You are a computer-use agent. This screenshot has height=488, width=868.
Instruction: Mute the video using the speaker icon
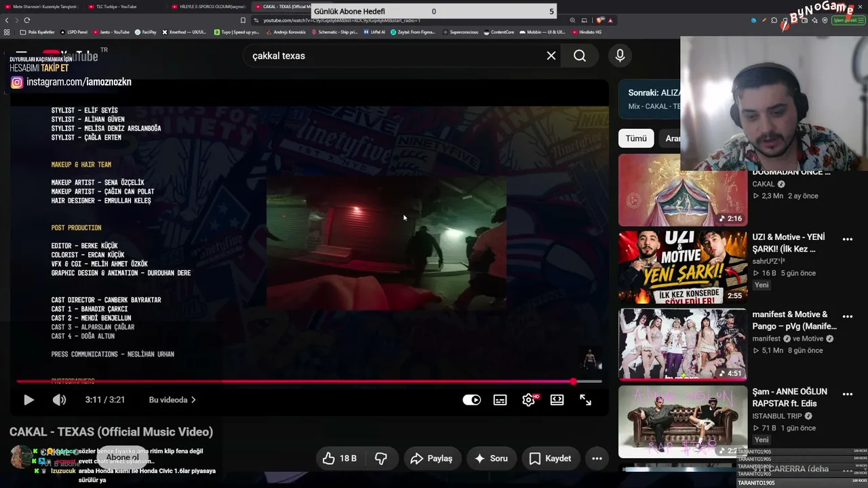[60, 400]
